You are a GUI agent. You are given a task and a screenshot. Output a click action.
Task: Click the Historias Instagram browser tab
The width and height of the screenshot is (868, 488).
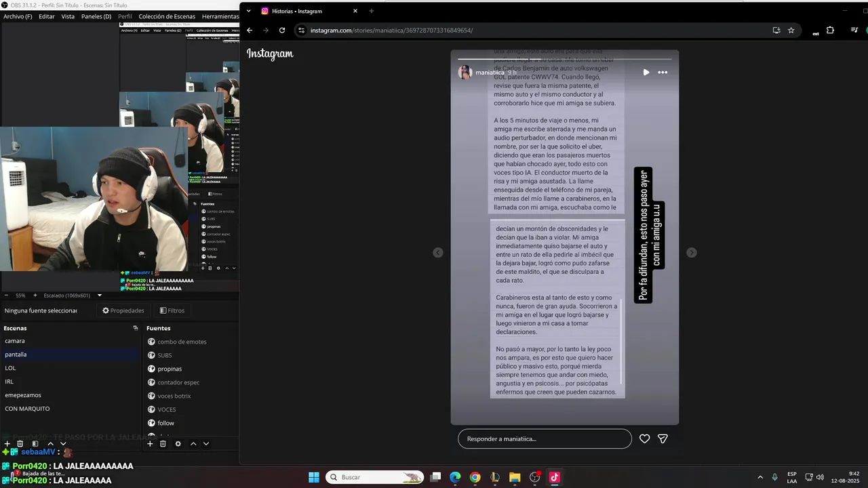click(309, 11)
